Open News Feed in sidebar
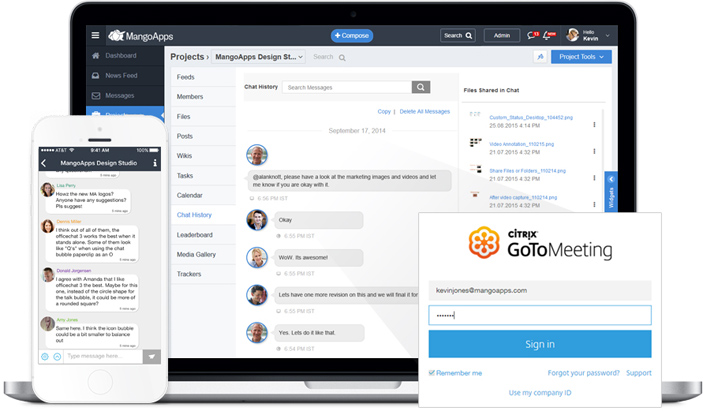Screen dimensions: 703x411 pos(122,75)
